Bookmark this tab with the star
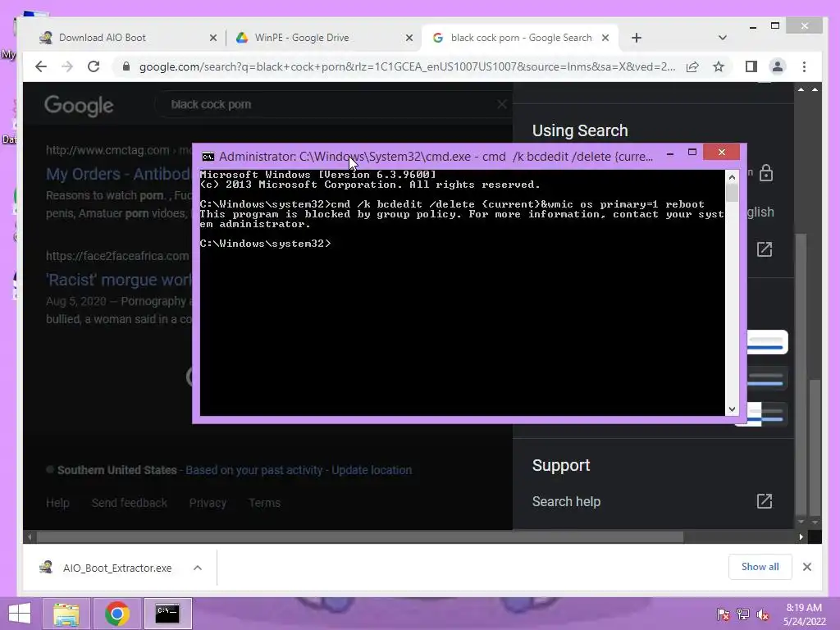Viewport: 840px width, 630px height. pyautogui.click(x=719, y=66)
